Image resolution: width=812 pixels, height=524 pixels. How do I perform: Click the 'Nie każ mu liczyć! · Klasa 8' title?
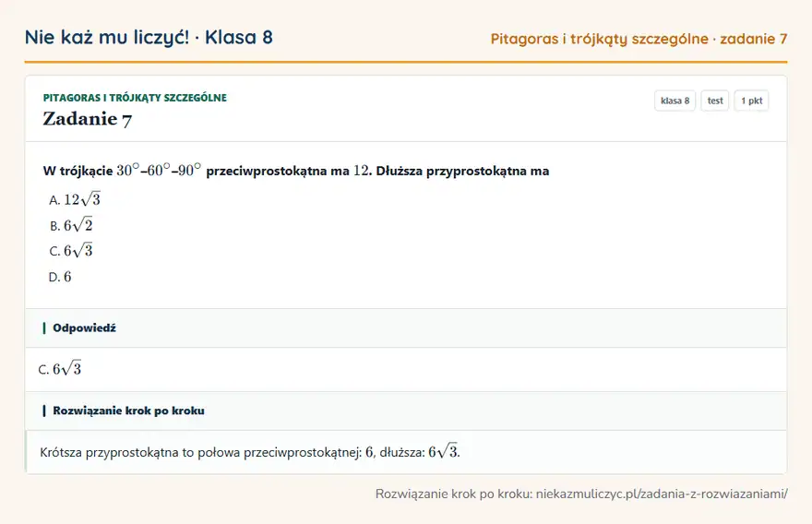click(149, 38)
